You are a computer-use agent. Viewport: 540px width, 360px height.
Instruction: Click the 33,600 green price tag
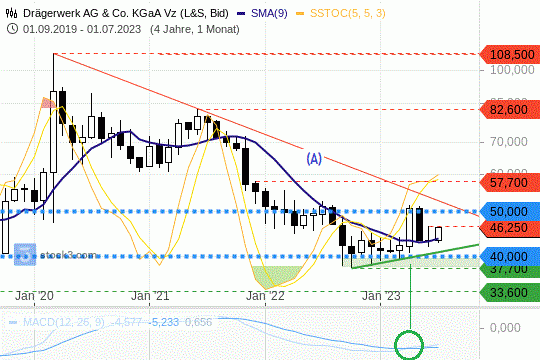click(x=510, y=292)
